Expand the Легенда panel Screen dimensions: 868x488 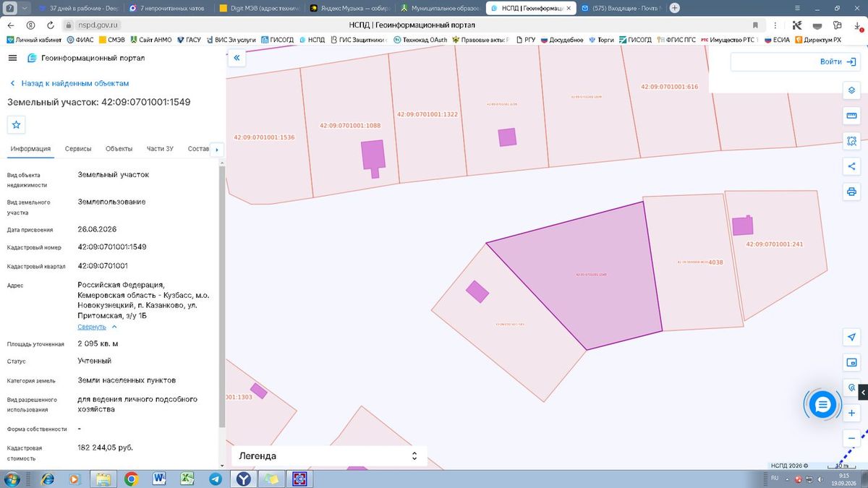[x=329, y=456]
